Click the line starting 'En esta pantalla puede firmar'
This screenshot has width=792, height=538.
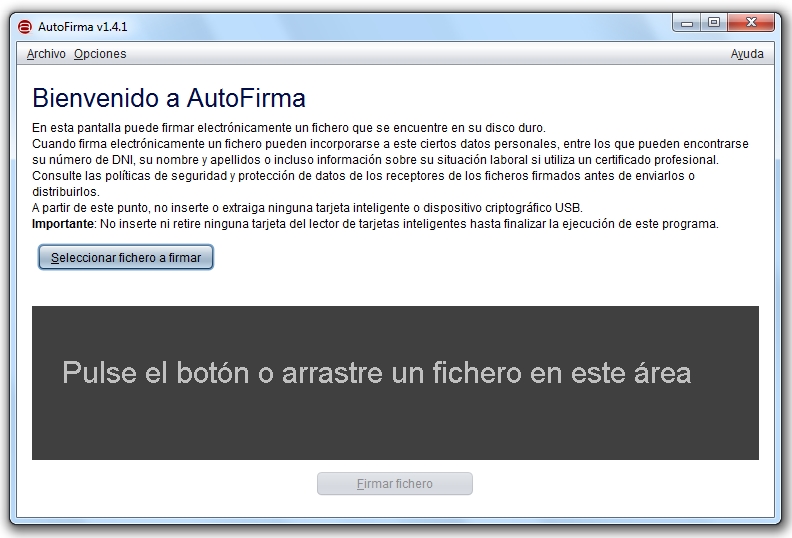[288, 128]
